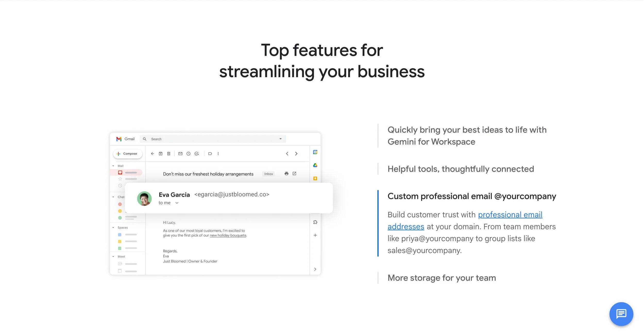Click the Google Calendar side panel icon

tap(315, 152)
